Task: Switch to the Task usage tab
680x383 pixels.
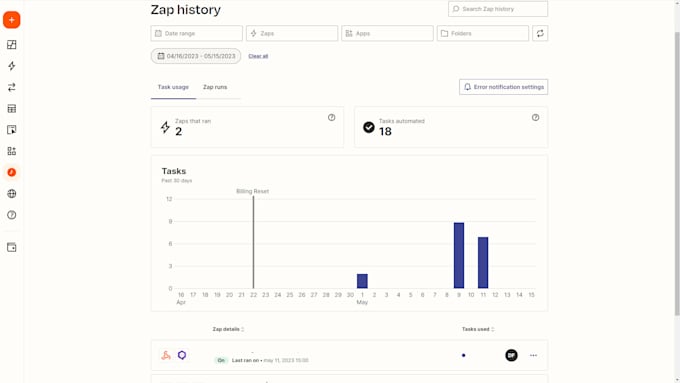Action: point(173,87)
